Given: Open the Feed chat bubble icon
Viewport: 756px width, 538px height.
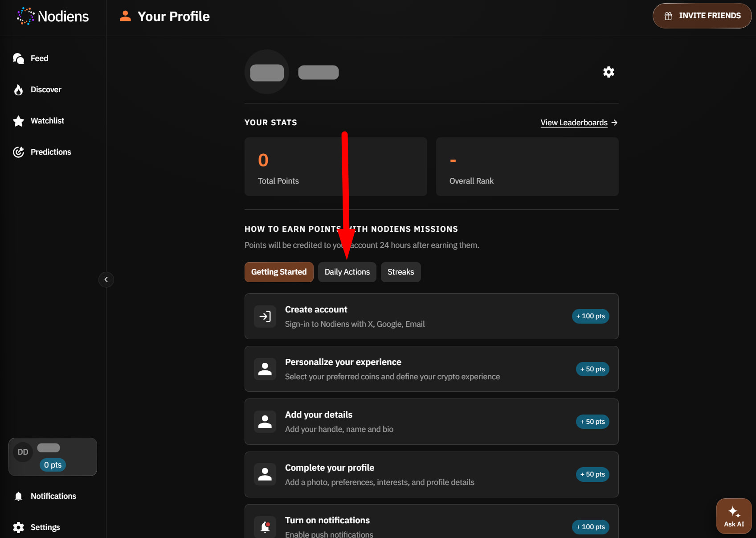Looking at the screenshot, I should (18, 58).
